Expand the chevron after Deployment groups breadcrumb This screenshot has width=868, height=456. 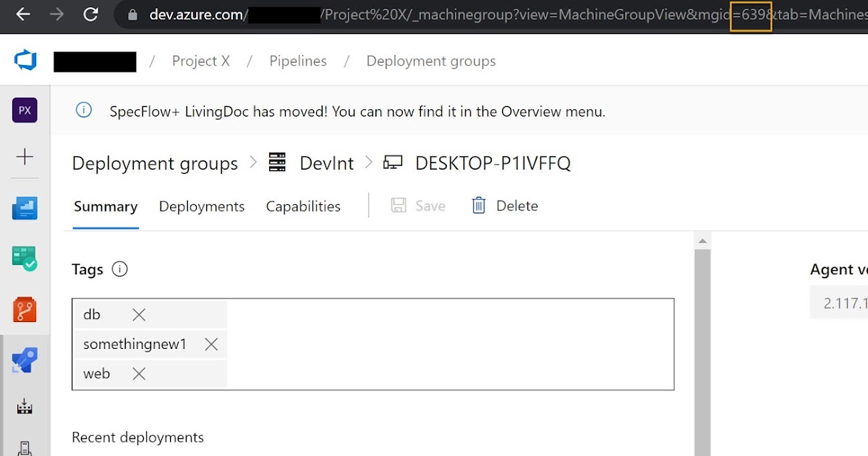252,162
